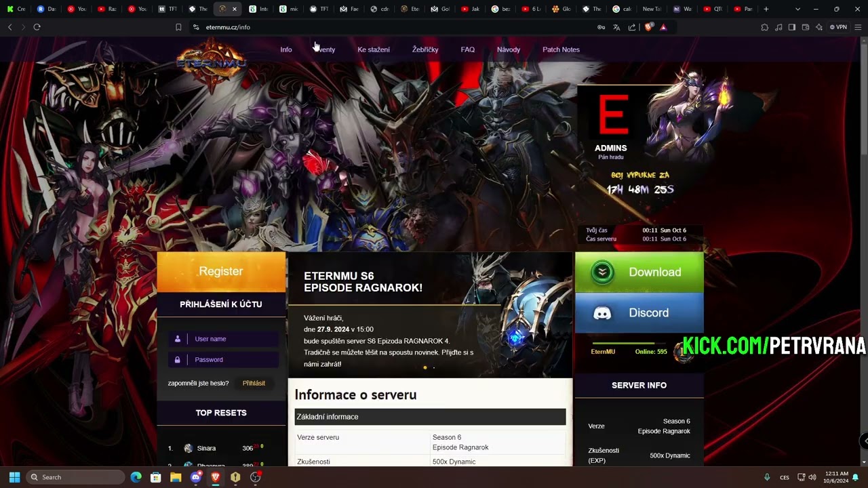Open Discord from the taskbar
The image size is (868, 488).
pos(196,477)
